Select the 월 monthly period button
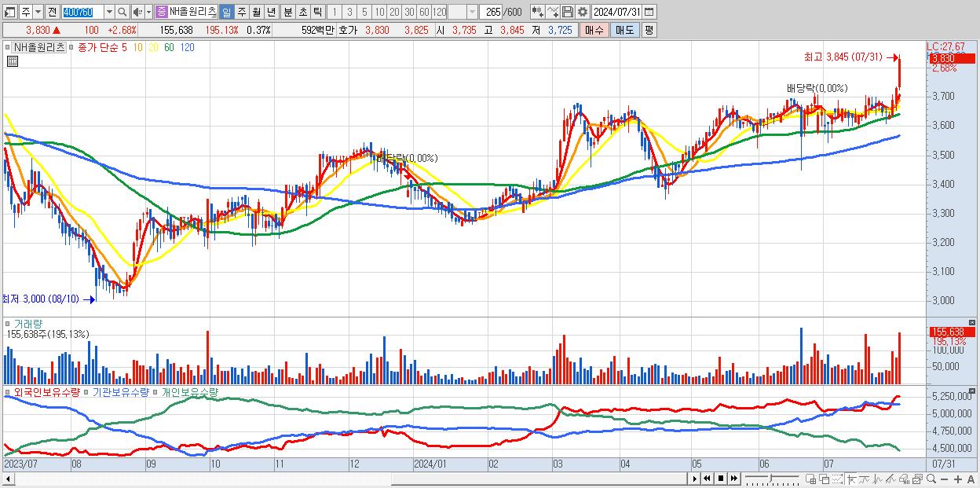Screen dimensions: 980x488 255,12
